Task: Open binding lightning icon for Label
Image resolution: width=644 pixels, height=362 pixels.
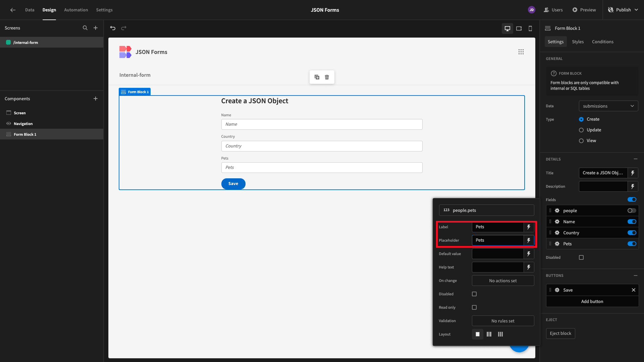Action: [529, 227]
